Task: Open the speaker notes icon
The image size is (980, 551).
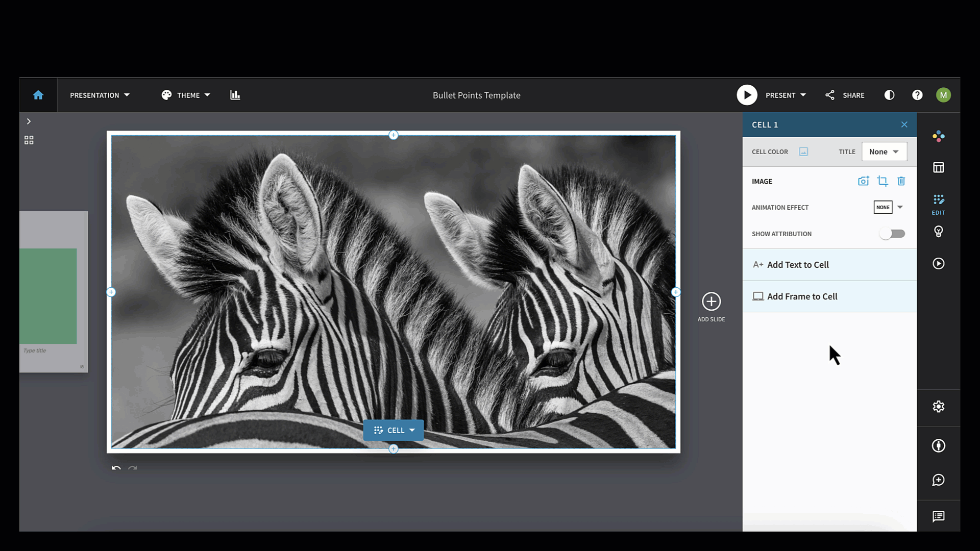Action: click(938, 517)
